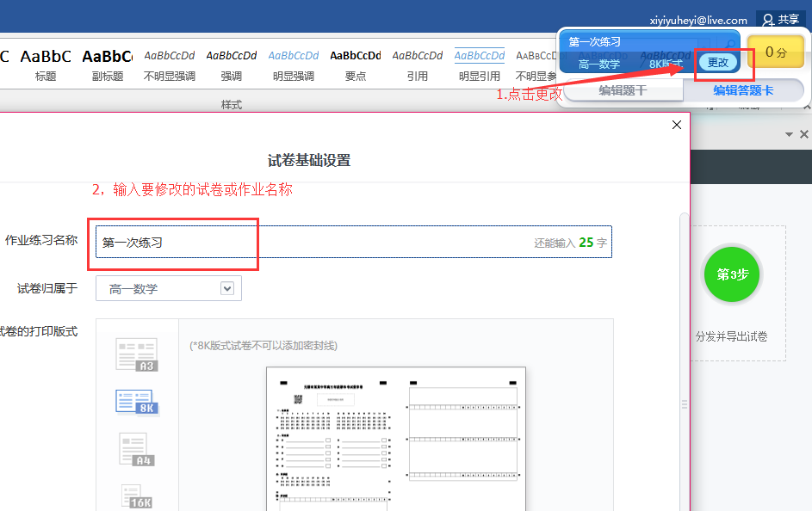Click the 更改 button
This screenshot has width=812, height=511.
click(717, 62)
